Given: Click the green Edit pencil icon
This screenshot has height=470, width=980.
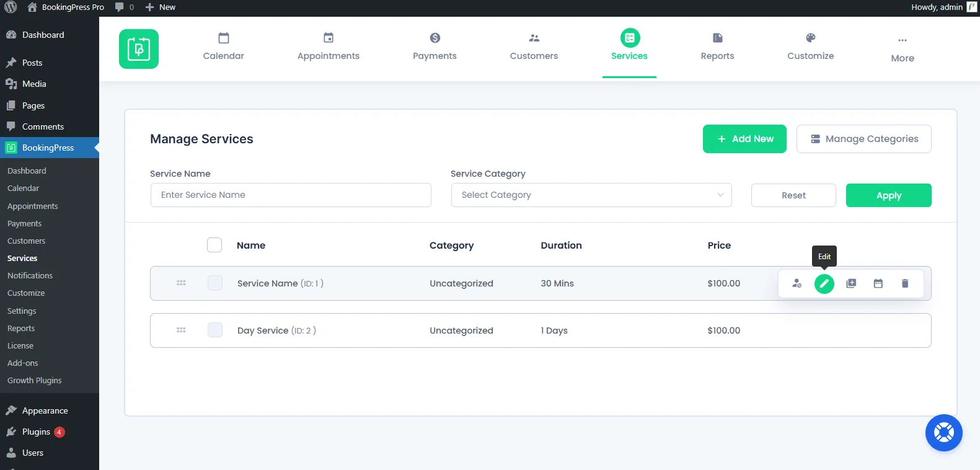Looking at the screenshot, I should click(x=824, y=283).
